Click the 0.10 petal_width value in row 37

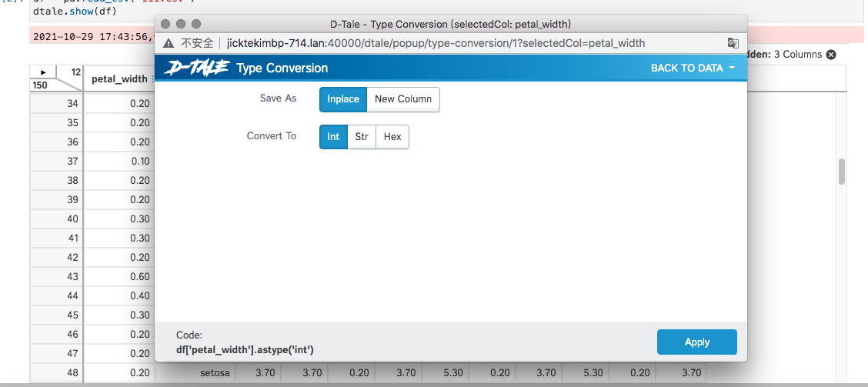[141, 161]
